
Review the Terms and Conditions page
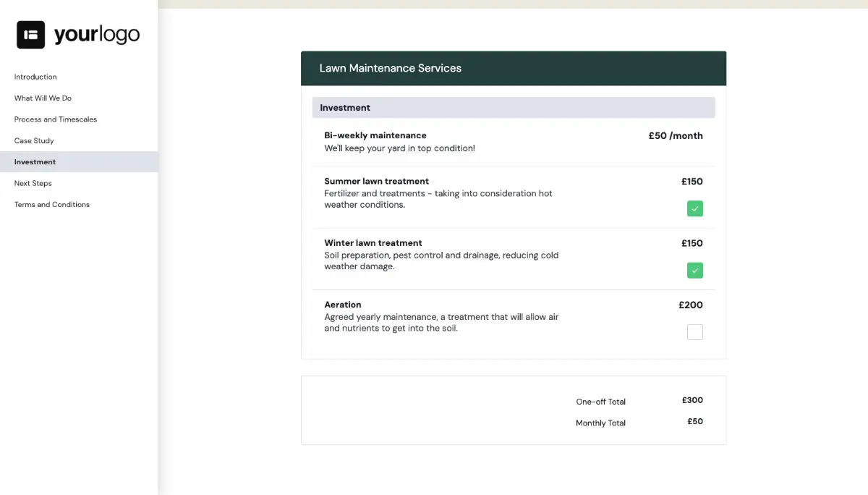(x=51, y=204)
